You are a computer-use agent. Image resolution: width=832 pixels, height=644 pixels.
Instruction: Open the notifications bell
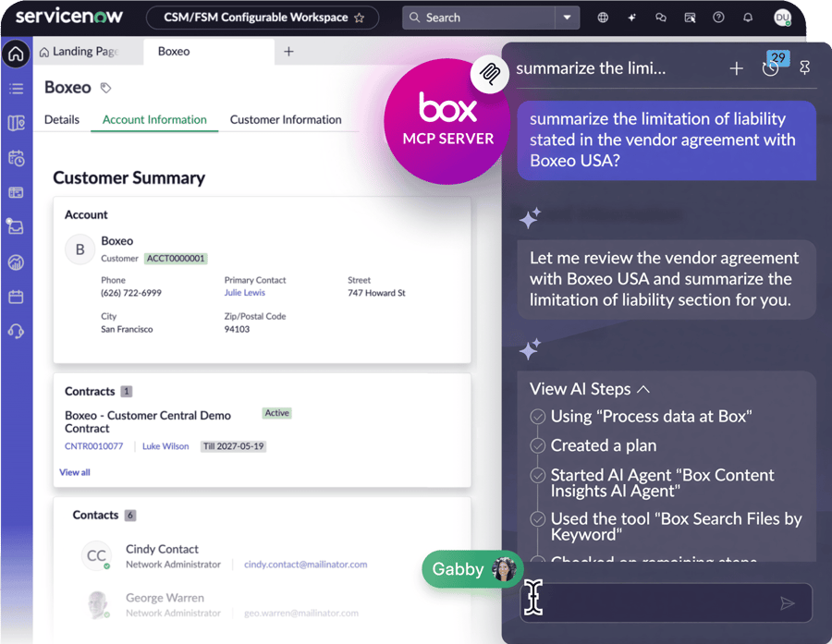pos(748,18)
